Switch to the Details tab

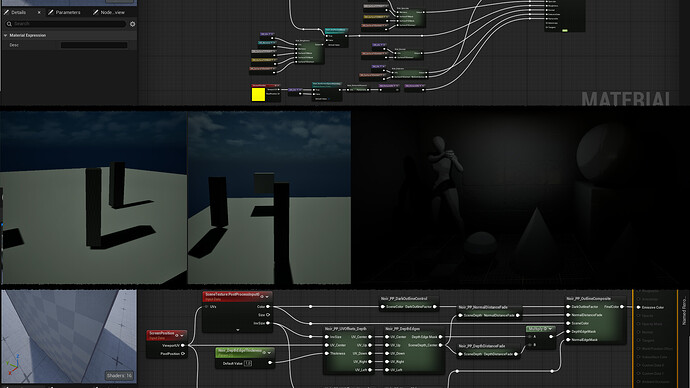18,12
